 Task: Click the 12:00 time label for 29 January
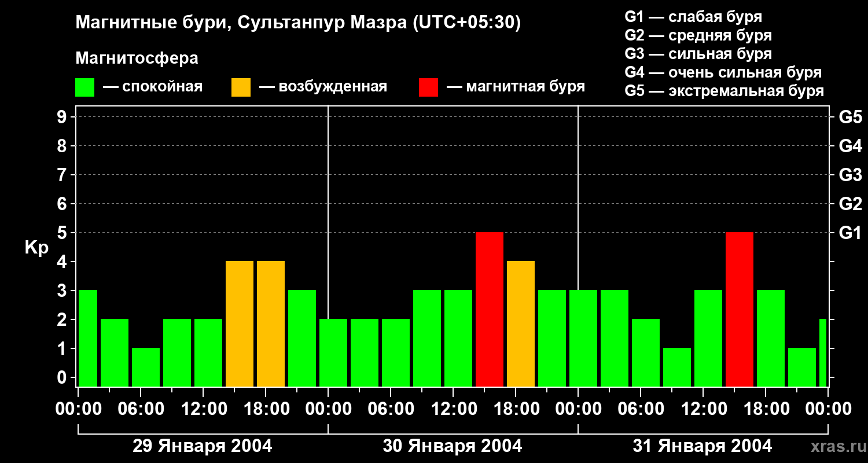[x=203, y=409]
